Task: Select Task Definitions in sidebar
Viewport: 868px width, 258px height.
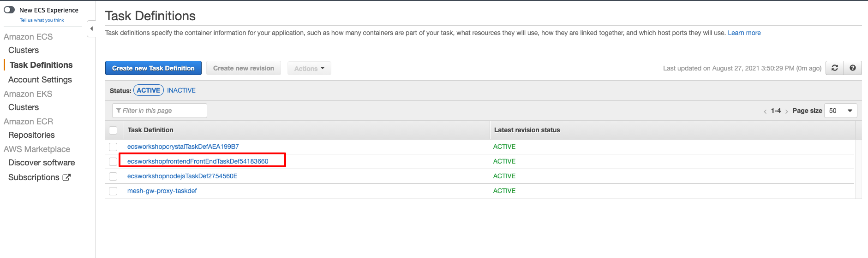Action: click(41, 65)
